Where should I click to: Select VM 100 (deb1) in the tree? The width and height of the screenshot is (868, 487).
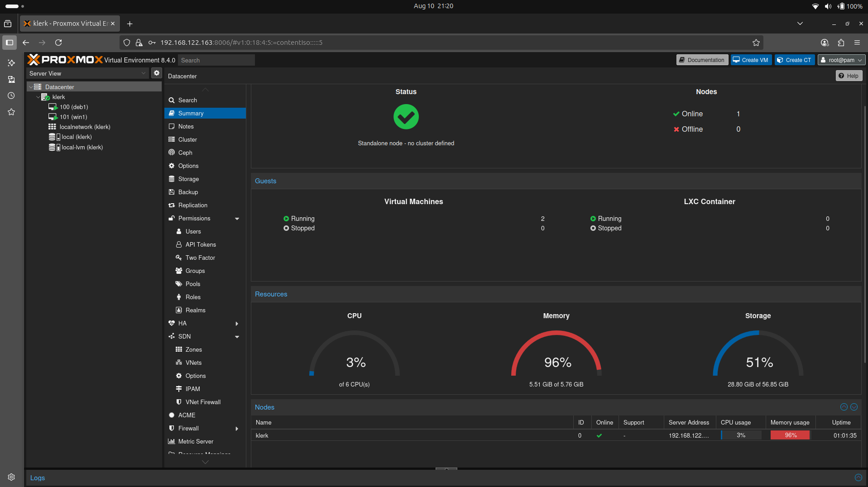74,107
